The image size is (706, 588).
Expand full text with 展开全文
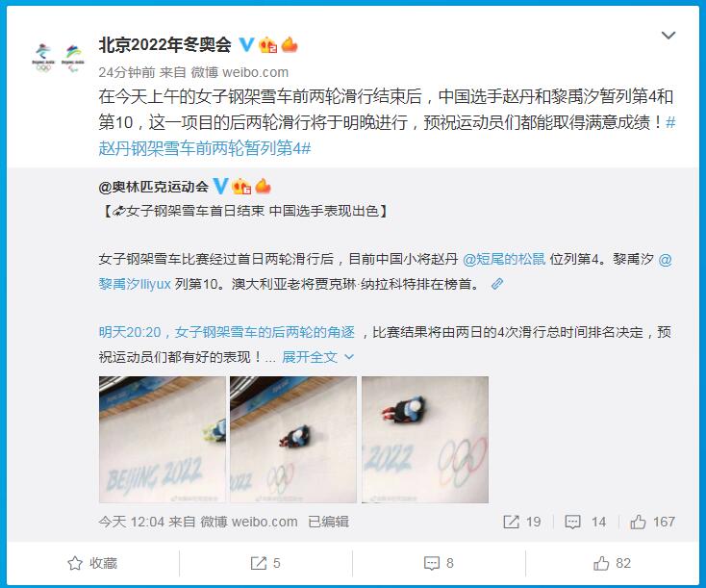pos(317,357)
